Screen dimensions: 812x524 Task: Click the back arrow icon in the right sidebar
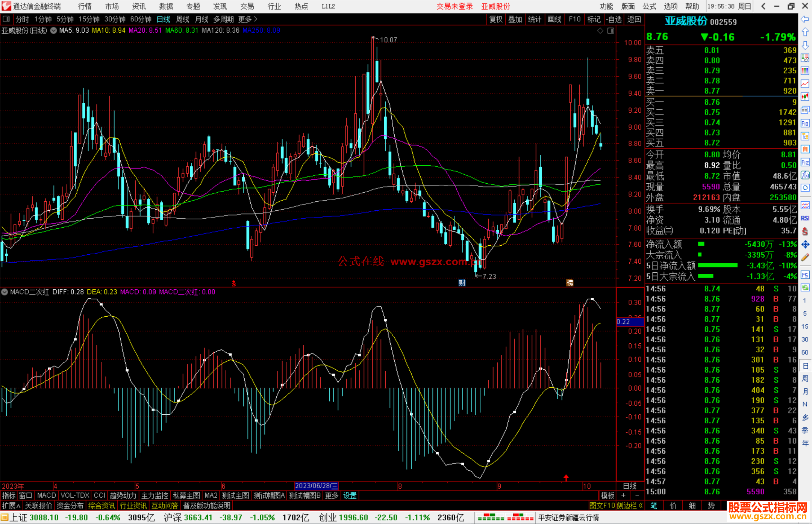[x=804, y=19]
